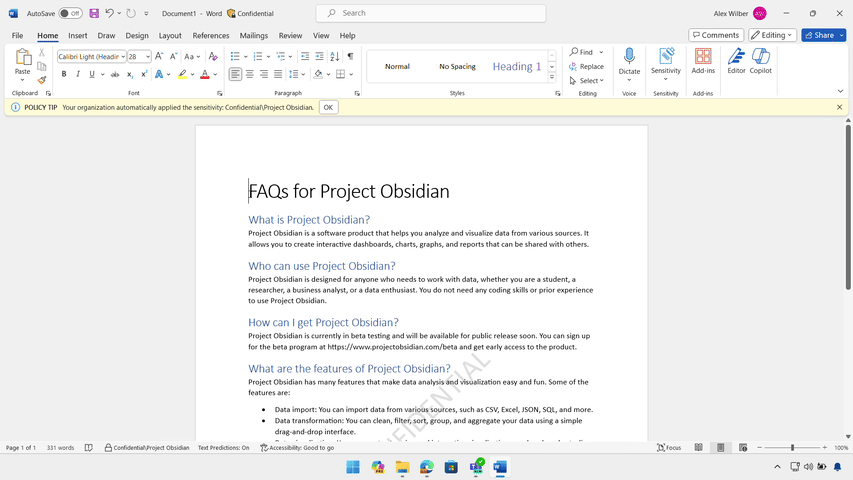Click the Clear All Formatting icon
Screen dimensions: 853x480
coord(213,56)
